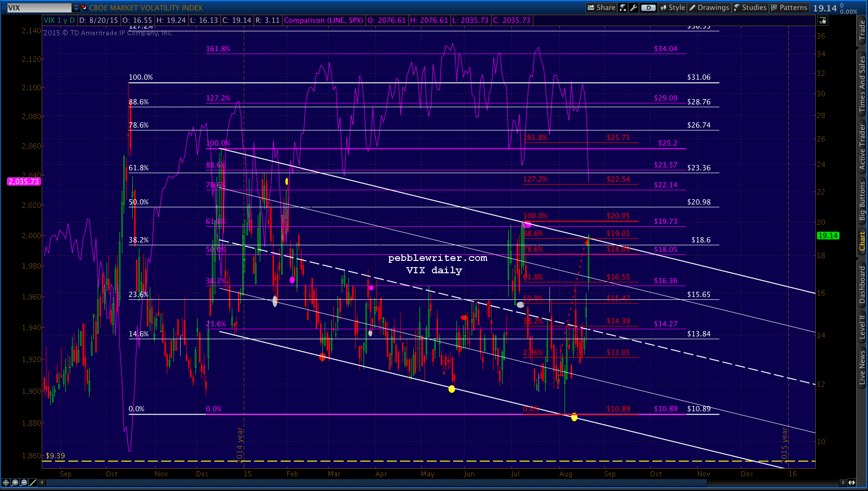Viewport: 868px width, 491px height.
Task: Open the Style dropdown menu
Action: (673, 8)
